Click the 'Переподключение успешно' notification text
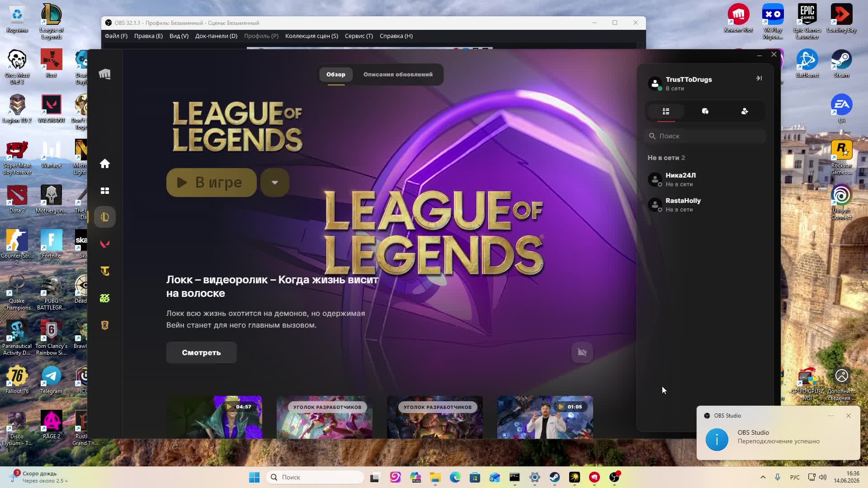 pyautogui.click(x=778, y=441)
